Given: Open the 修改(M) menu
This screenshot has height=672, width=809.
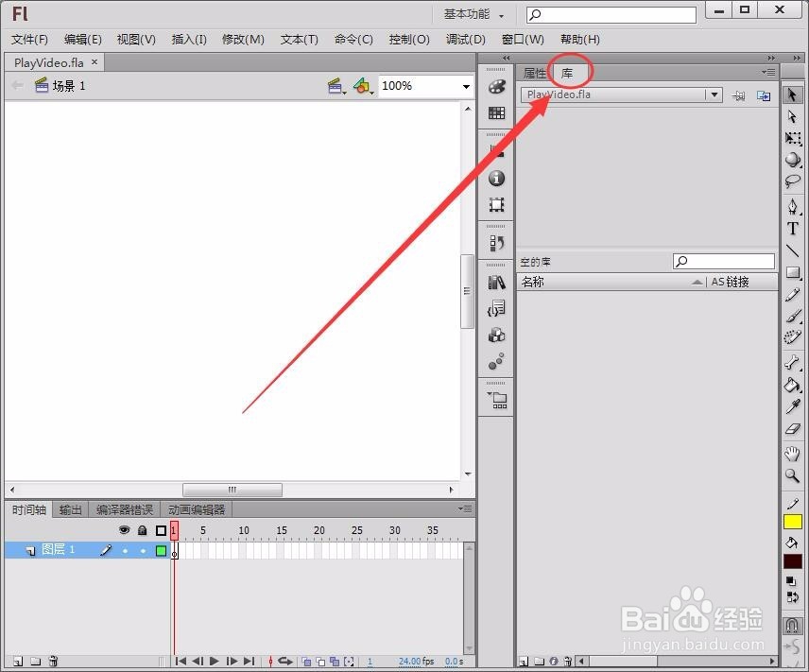Looking at the screenshot, I should coord(243,40).
